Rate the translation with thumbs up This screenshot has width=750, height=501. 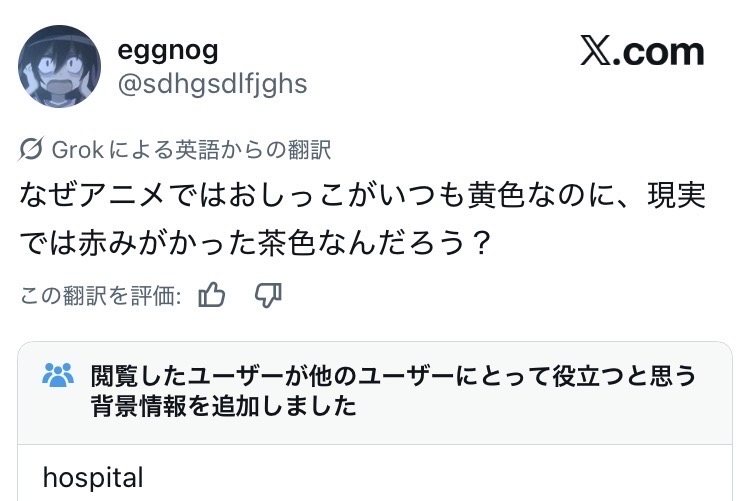click(212, 295)
